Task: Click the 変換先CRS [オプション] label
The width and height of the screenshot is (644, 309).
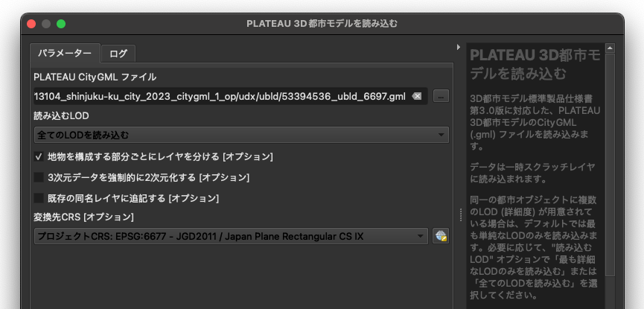Action: [83, 217]
